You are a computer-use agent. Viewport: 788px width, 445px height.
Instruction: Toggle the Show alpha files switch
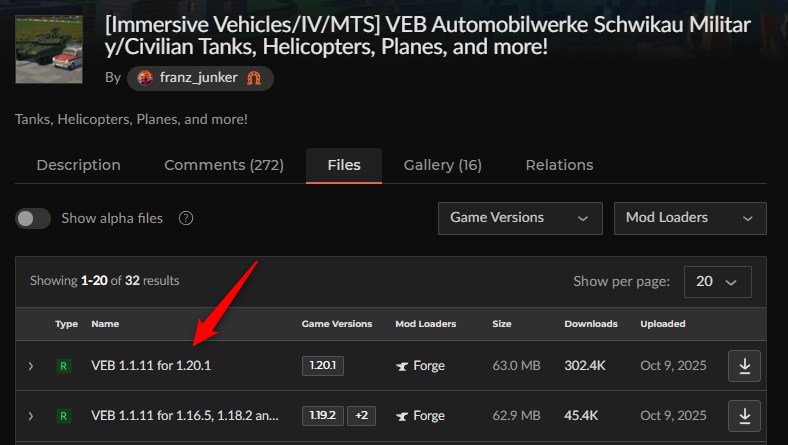click(33, 218)
